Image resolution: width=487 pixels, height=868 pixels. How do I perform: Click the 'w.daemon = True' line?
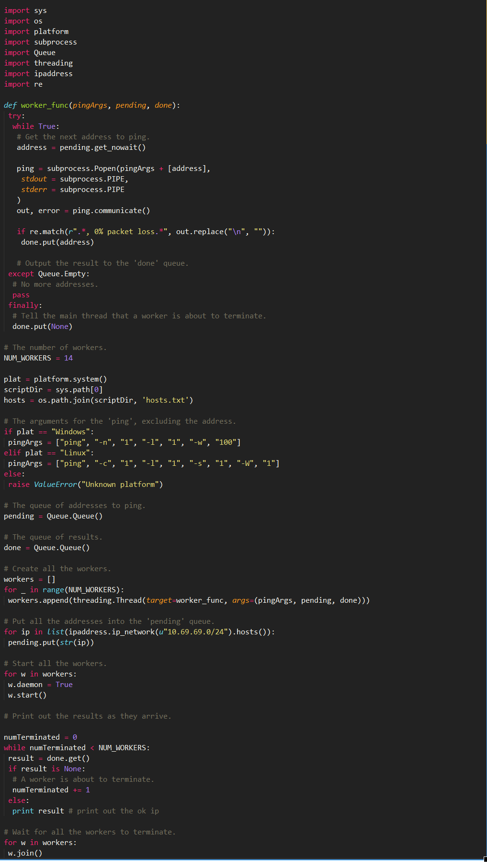tap(40, 685)
